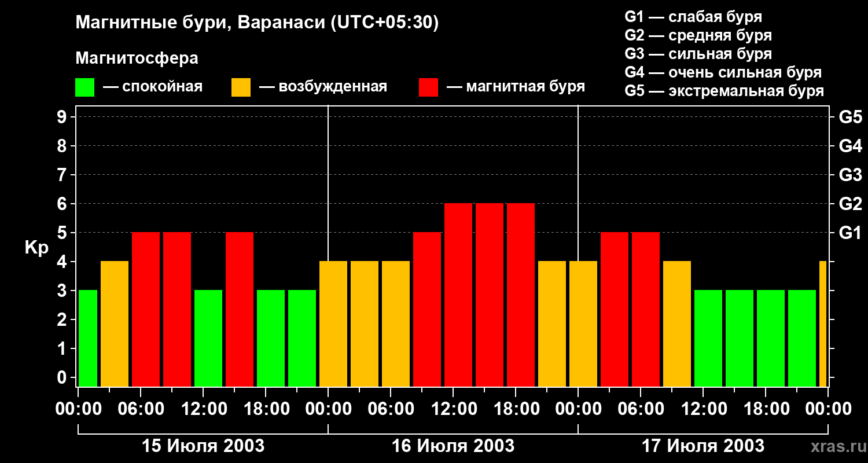The image size is (868, 463).
Task: Select the green bar above 15 July 12:00
Action: (208, 338)
